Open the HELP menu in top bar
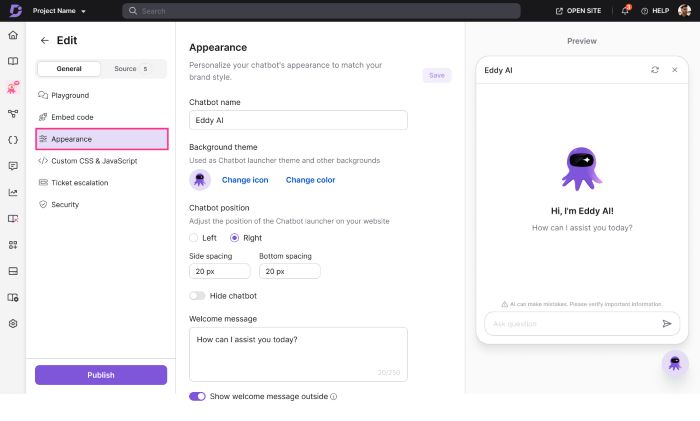700x421 pixels. (656, 11)
